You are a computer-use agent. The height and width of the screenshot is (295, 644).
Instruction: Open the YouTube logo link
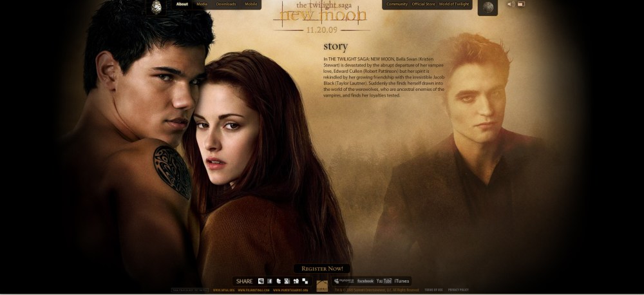(x=384, y=281)
